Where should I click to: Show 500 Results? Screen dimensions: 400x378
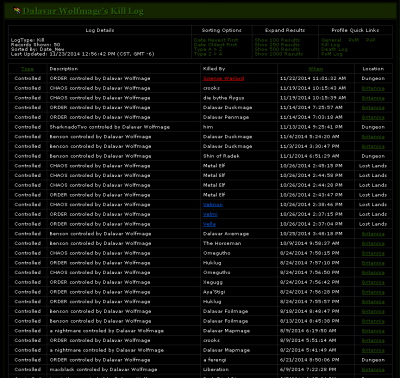(x=277, y=49)
